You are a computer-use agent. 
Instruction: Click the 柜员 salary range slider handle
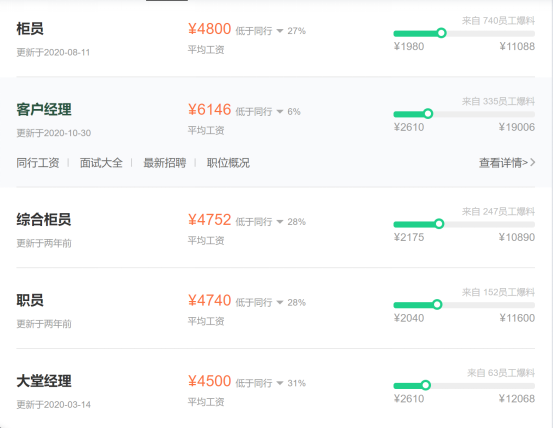(441, 33)
